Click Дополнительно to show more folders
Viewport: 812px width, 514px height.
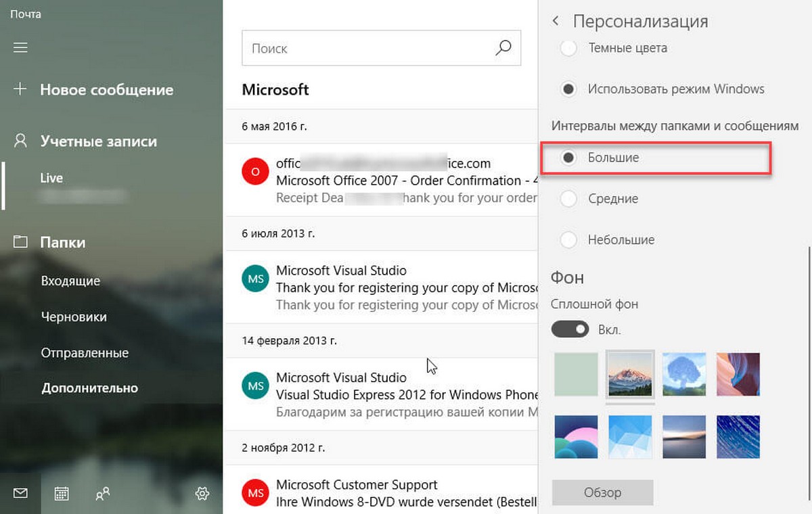89,388
